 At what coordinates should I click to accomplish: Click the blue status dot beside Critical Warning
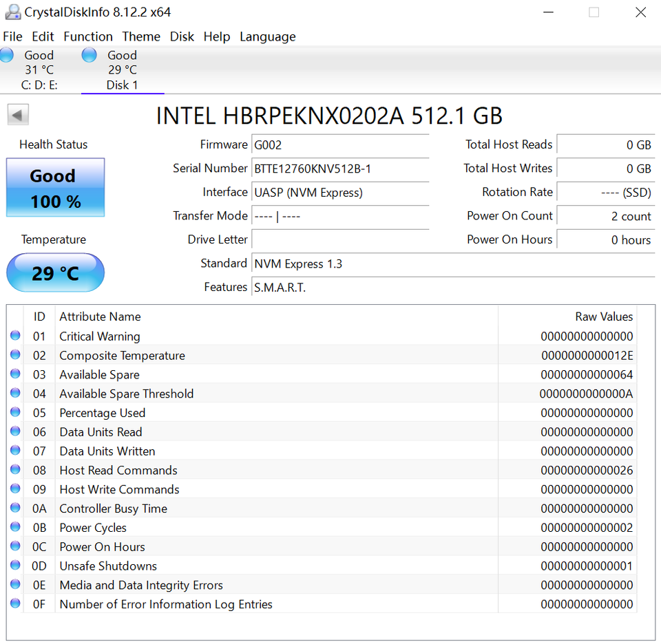[15, 336]
